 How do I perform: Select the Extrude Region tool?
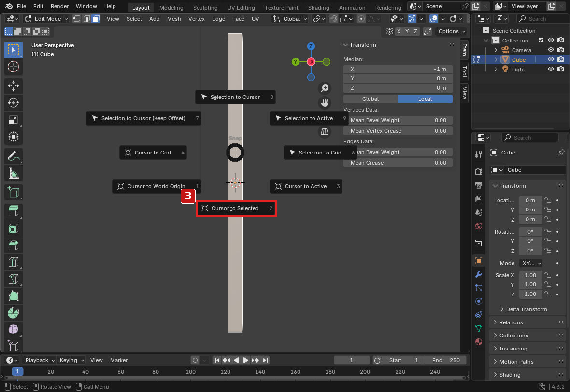[x=14, y=211]
